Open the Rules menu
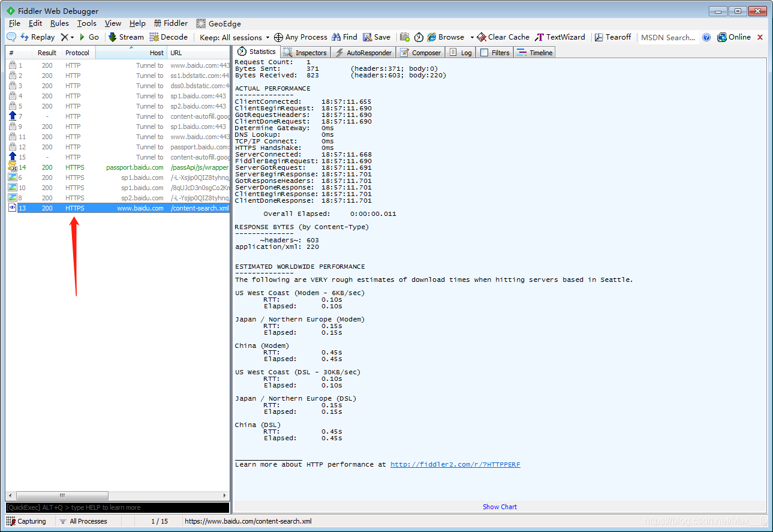This screenshot has height=532, width=773. 59,23
